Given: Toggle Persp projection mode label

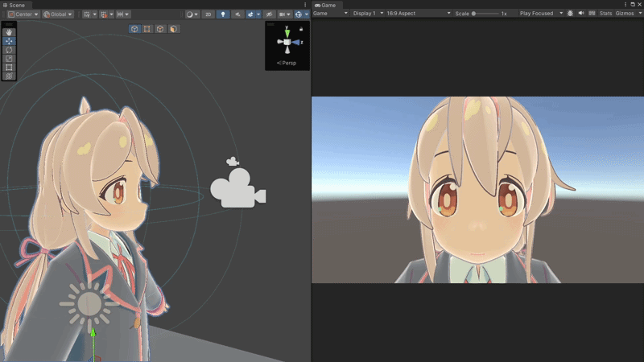Looking at the screenshot, I should (287, 63).
